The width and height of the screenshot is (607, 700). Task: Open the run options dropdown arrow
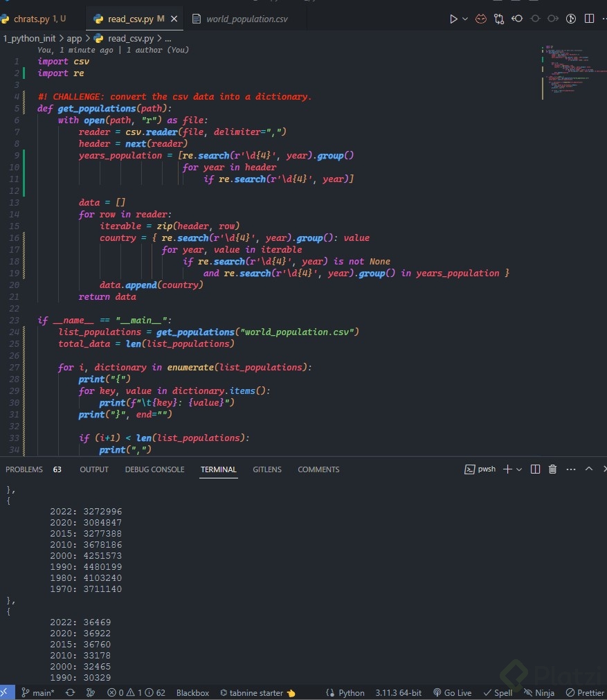click(465, 19)
